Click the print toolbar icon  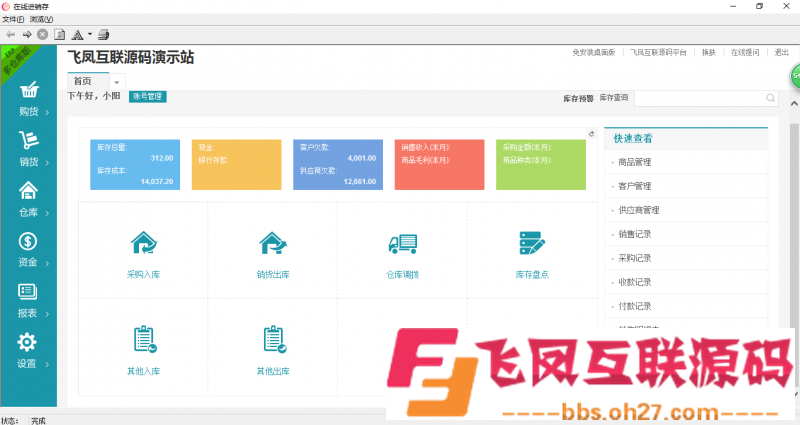104,35
